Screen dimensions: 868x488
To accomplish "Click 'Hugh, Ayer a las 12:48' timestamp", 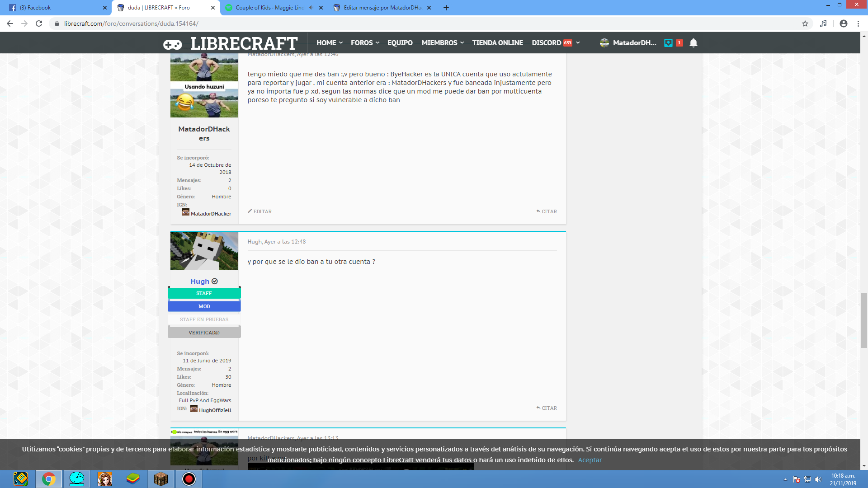I will point(276,242).
